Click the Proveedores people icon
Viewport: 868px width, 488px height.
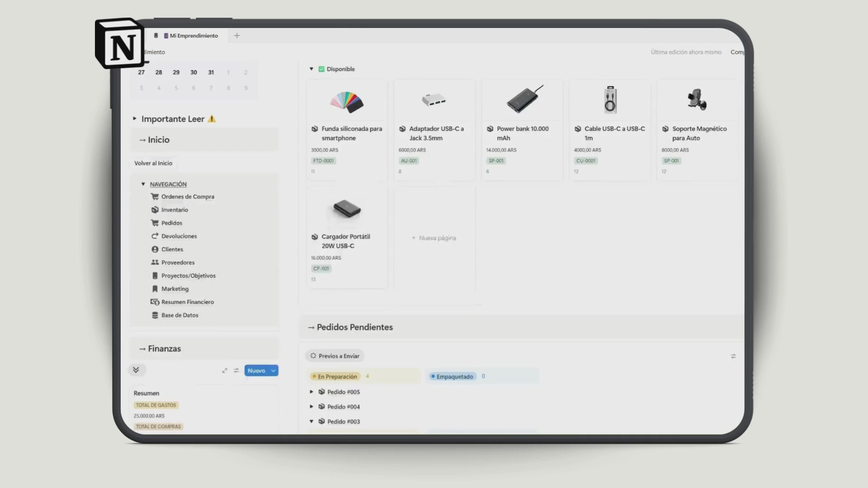155,262
